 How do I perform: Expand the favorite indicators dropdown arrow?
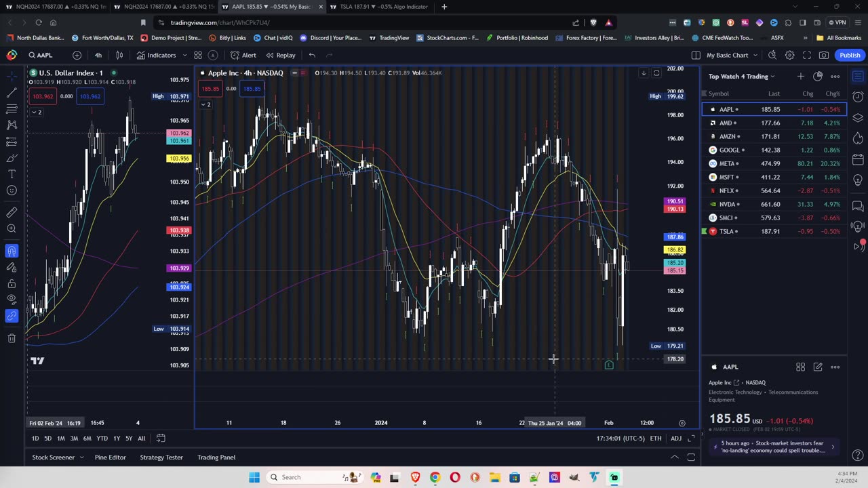point(184,55)
